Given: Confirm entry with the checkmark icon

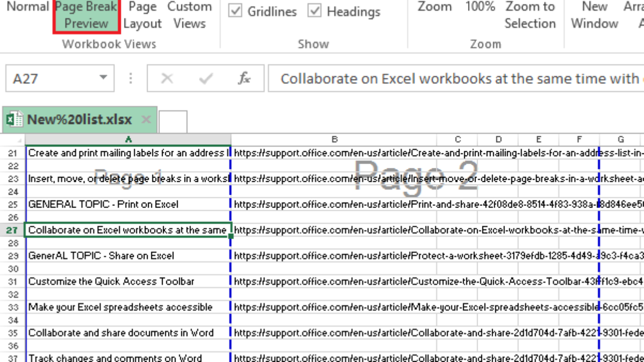Looking at the screenshot, I should pos(206,79).
